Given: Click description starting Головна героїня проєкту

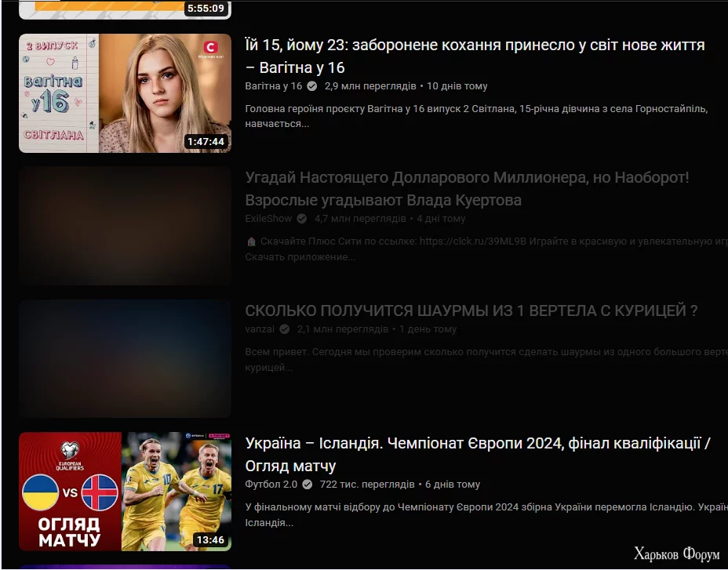Looking at the screenshot, I should point(476,116).
